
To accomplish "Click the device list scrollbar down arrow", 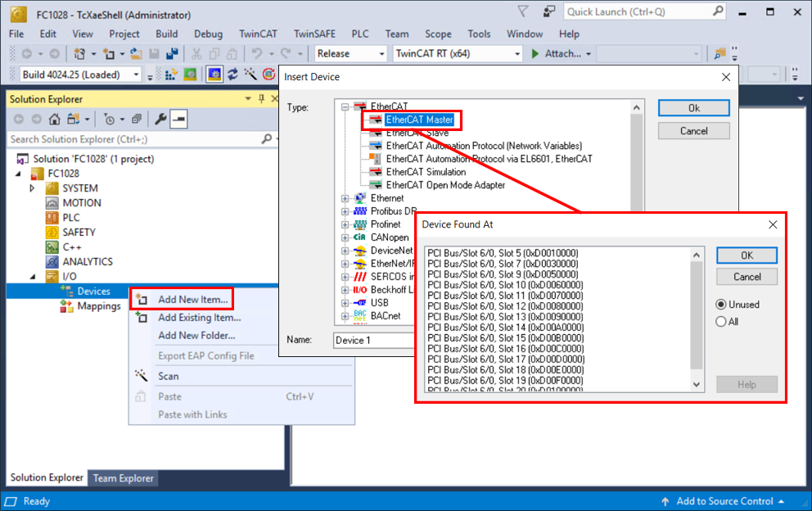I will click(x=697, y=385).
